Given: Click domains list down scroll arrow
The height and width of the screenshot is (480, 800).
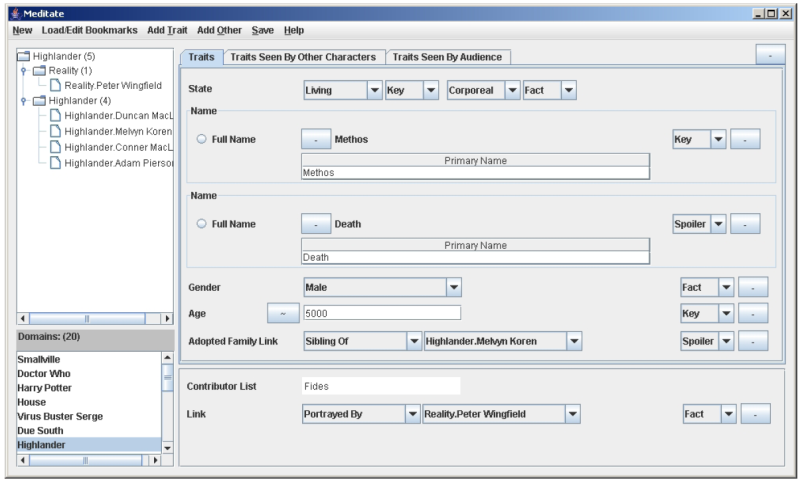Looking at the screenshot, I should coord(167,448).
